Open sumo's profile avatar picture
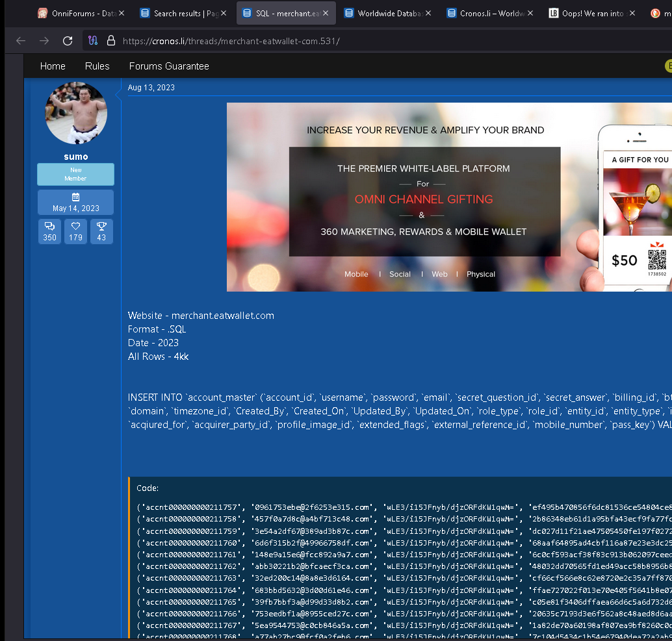 tap(76, 113)
